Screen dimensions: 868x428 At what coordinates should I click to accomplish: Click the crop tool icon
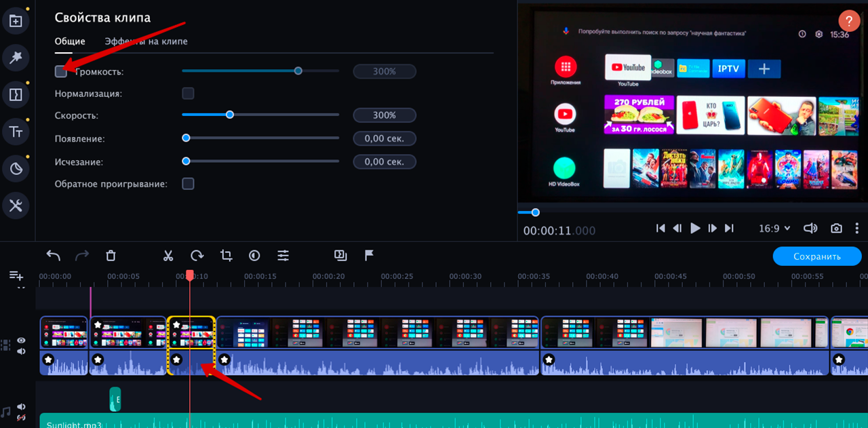coord(226,256)
